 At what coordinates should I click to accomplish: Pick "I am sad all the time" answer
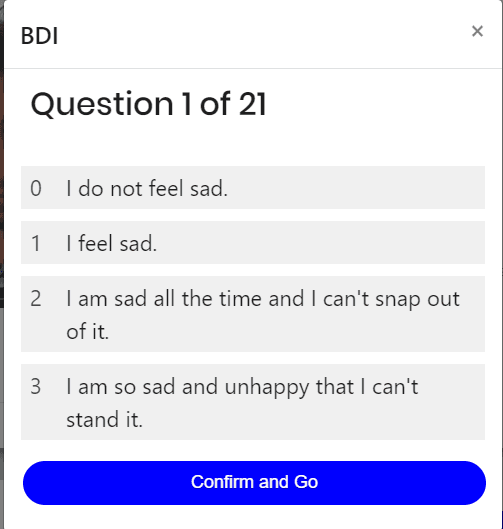(x=253, y=314)
